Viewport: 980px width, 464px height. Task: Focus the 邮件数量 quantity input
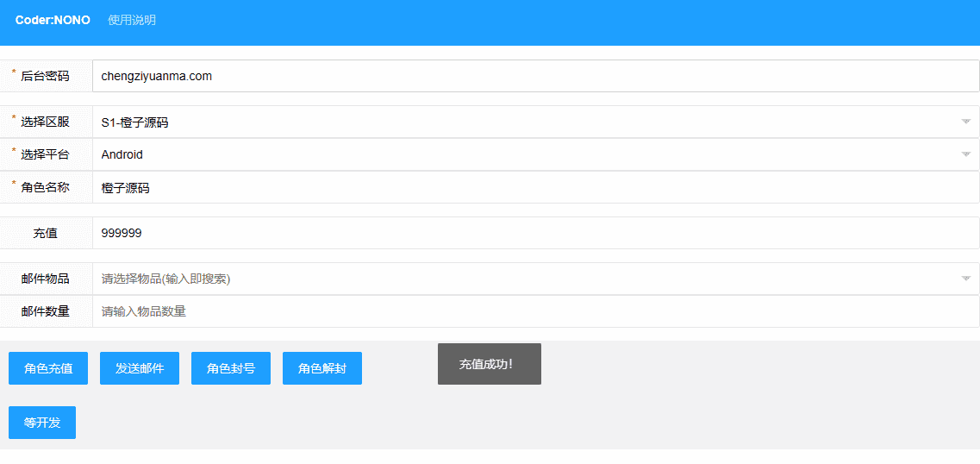coord(534,311)
